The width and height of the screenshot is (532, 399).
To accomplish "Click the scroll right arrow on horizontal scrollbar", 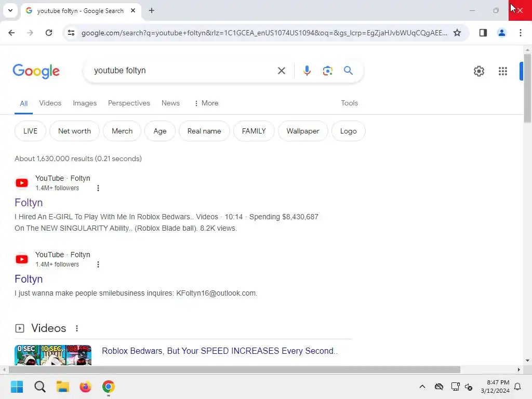I will click(519, 369).
